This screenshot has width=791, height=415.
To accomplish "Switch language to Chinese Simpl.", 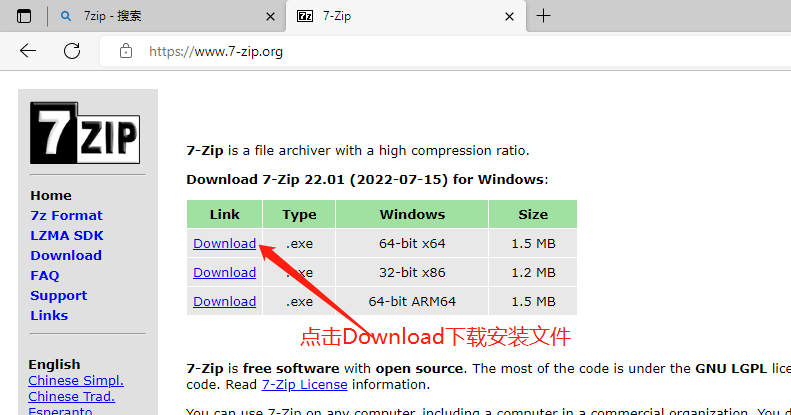I will pos(76,381).
